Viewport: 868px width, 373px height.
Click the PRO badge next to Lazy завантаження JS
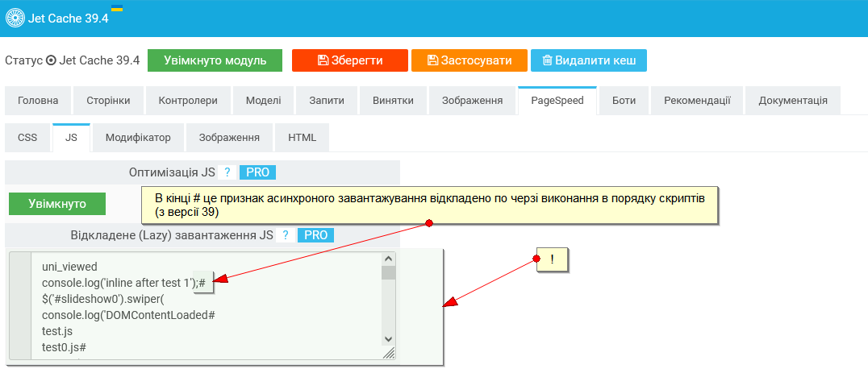[x=316, y=235]
